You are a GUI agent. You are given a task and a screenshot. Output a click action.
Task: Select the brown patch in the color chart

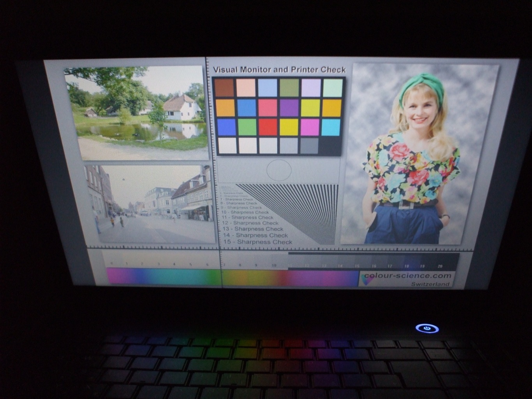coord(224,88)
